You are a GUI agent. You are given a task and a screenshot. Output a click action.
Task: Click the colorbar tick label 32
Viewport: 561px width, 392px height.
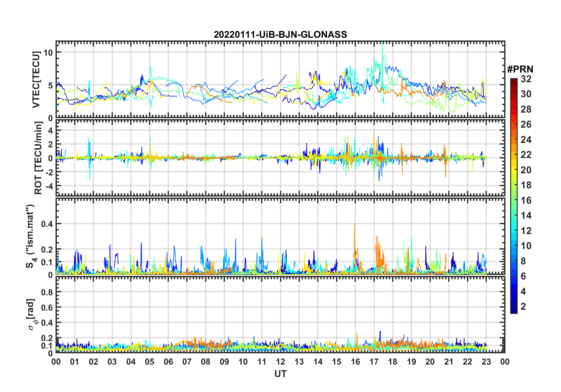tap(526, 79)
